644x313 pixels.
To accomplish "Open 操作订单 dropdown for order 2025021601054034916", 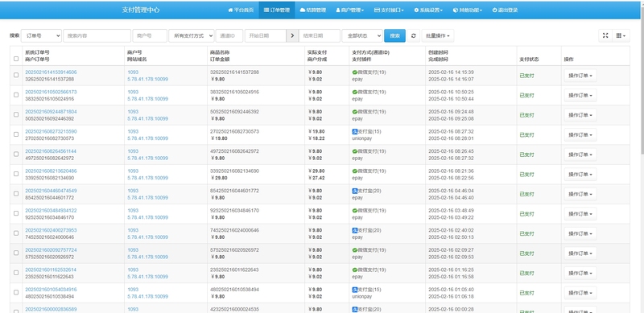I will pyautogui.click(x=580, y=293).
